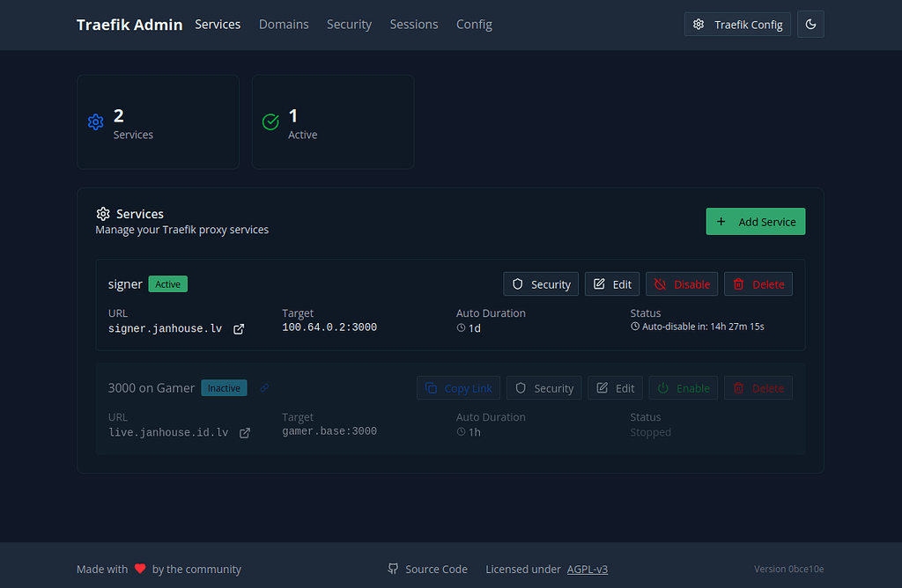The height and width of the screenshot is (588, 902).
Task: Click chain link icon beside Inactive badge
Action: tap(264, 388)
